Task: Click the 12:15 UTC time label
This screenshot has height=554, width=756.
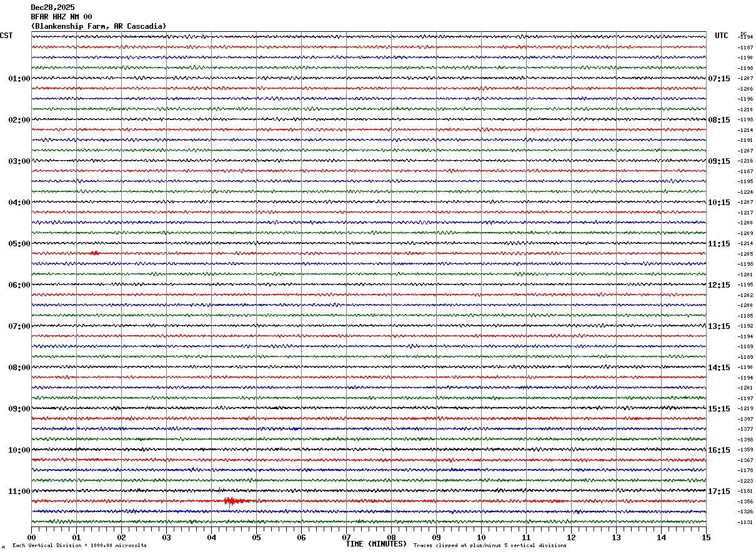Action: click(719, 285)
